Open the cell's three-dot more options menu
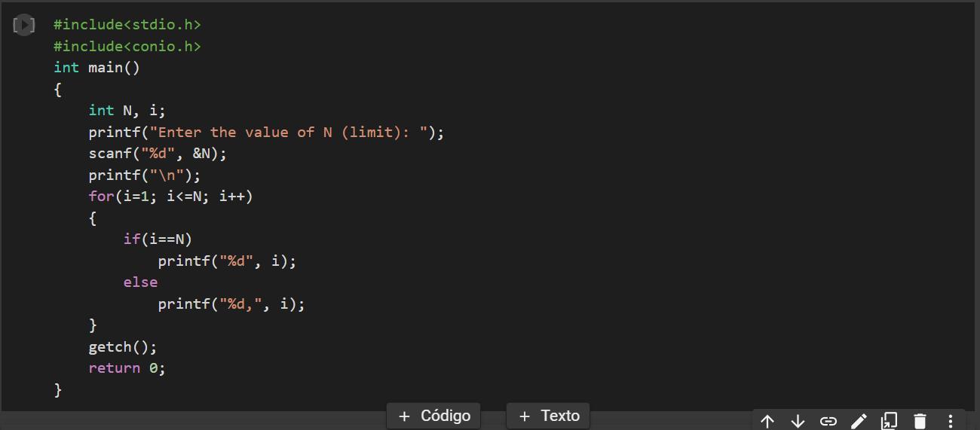This screenshot has height=430, width=980. click(951, 421)
